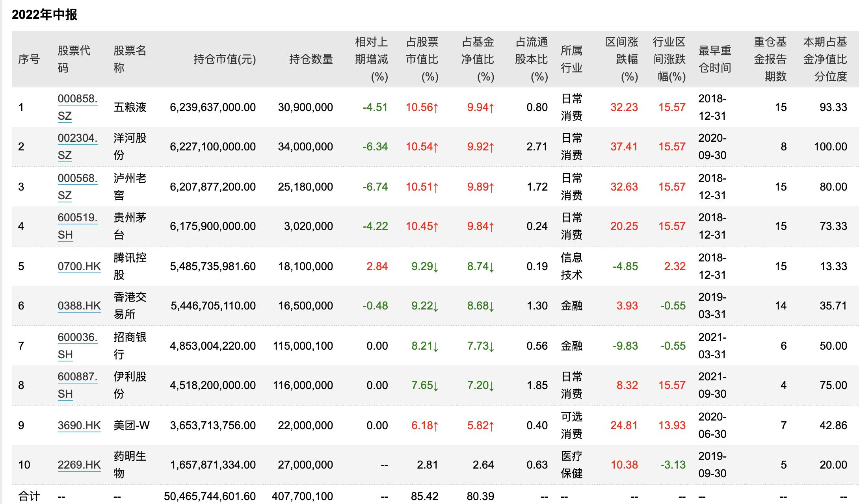This screenshot has width=859, height=504.
Task: Click earliest date 2019-09-30 for 药明生物
Action: tap(712, 465)
